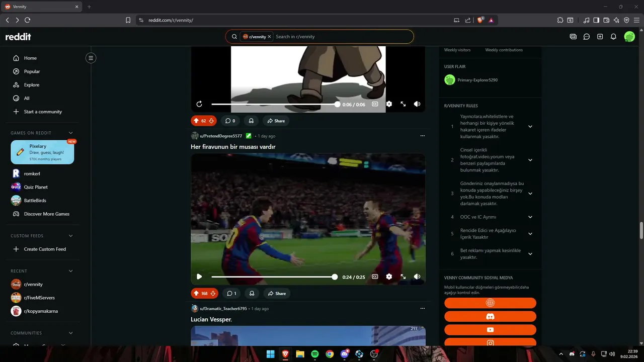
Task: Open overflow menu for u/PretendDegree5577 post
Action: click(x=423, y=136)
